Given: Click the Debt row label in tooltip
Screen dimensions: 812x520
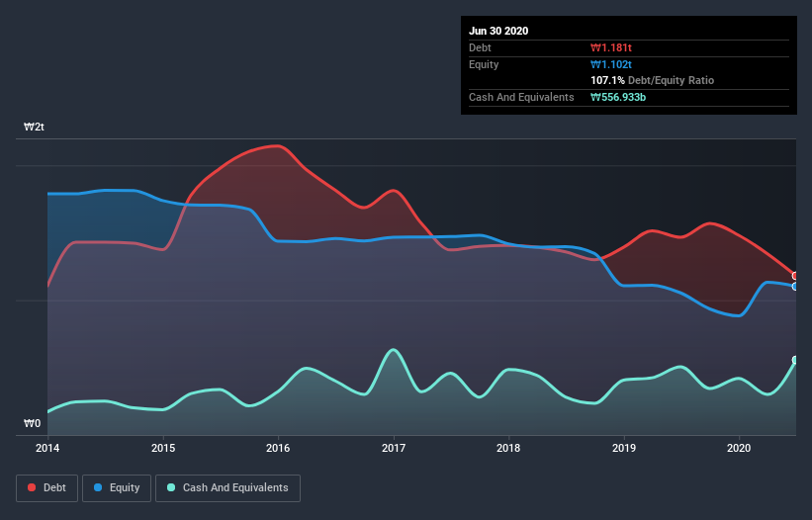Looking at the screenshot, I should coord(480,48).
